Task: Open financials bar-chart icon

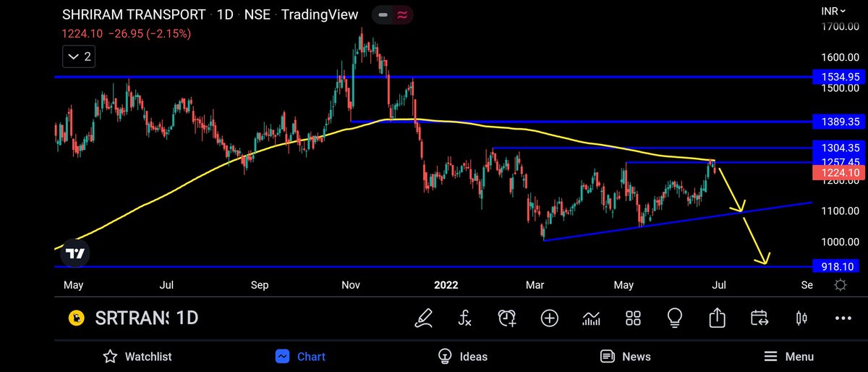Action: point(591,318)
